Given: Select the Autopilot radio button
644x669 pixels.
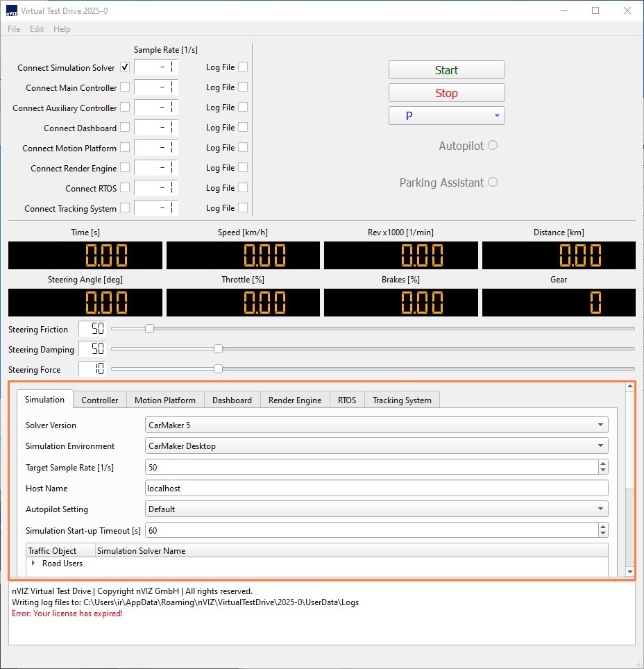Looking at the screenshot, I should (x=493, y=146).
